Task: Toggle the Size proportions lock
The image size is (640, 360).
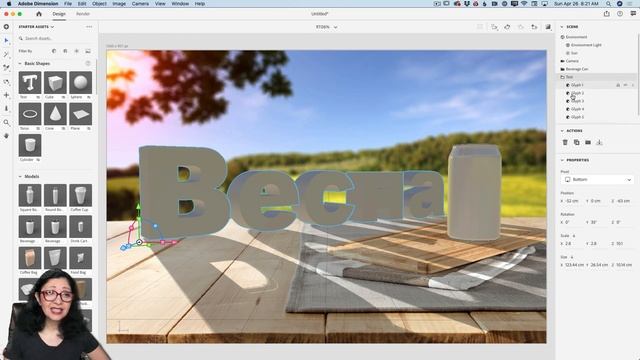Action: tap(572, 257)
